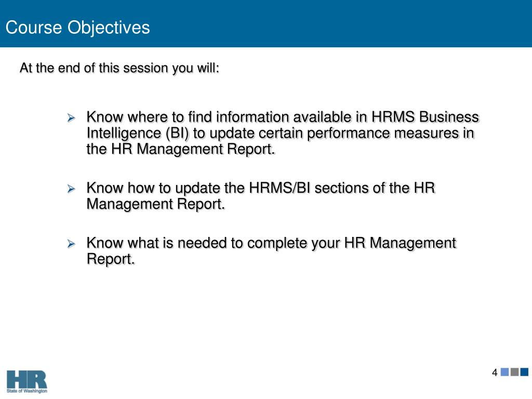This screenshot has width=532, height=399.
Task: Select the light blue square beside the page number
Action: tap(504, 372)
